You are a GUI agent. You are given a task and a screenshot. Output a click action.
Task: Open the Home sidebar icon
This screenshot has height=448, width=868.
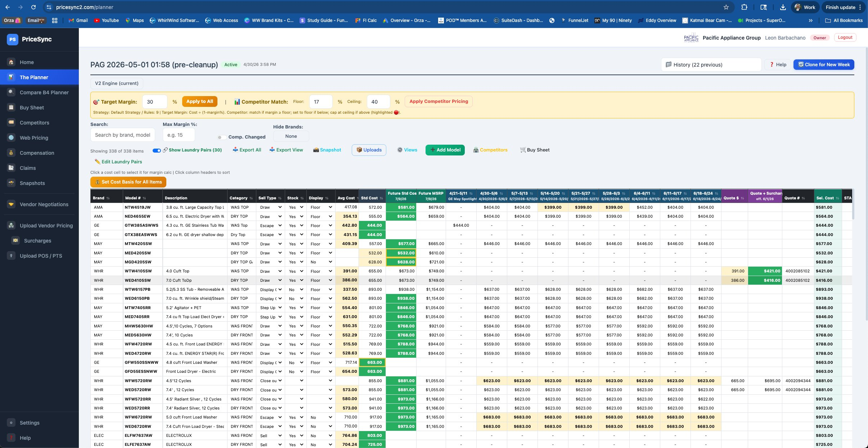pyautogui.click(x=11, y=62)
